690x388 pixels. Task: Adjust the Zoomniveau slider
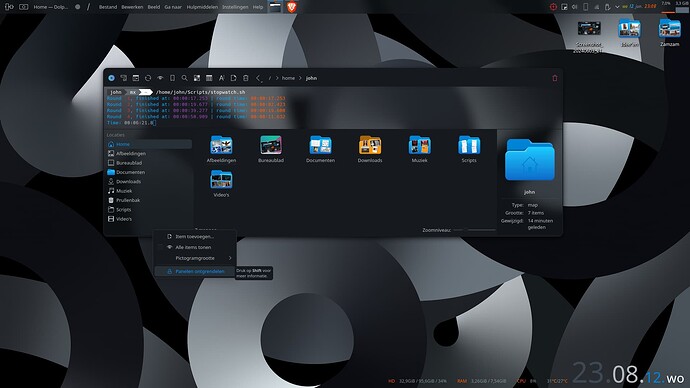tap(474, 230)
